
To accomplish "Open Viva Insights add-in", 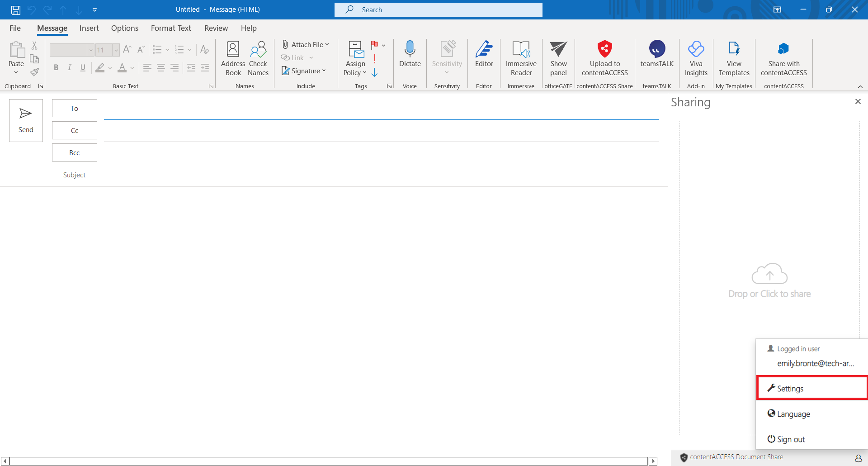I will point(696,50).
